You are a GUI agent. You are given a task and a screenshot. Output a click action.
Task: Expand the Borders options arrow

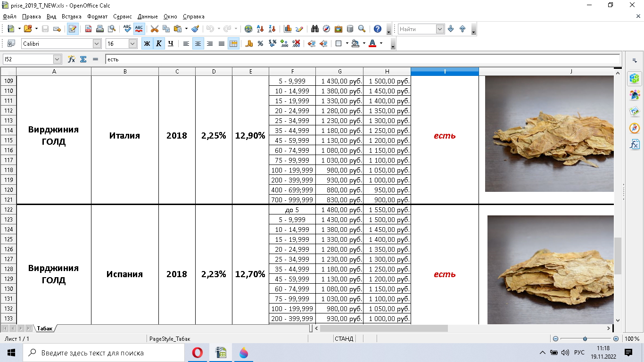(347, 43)
